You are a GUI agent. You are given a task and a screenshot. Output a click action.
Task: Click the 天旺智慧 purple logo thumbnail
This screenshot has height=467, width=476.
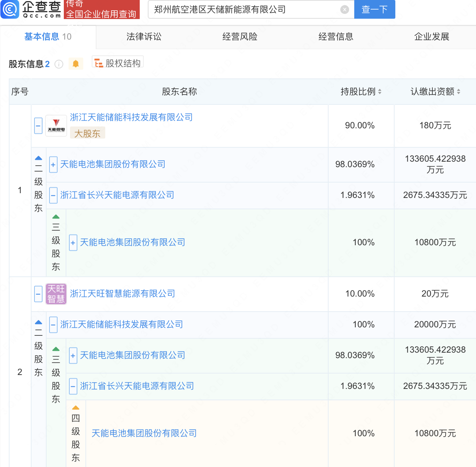pos(56,294)
